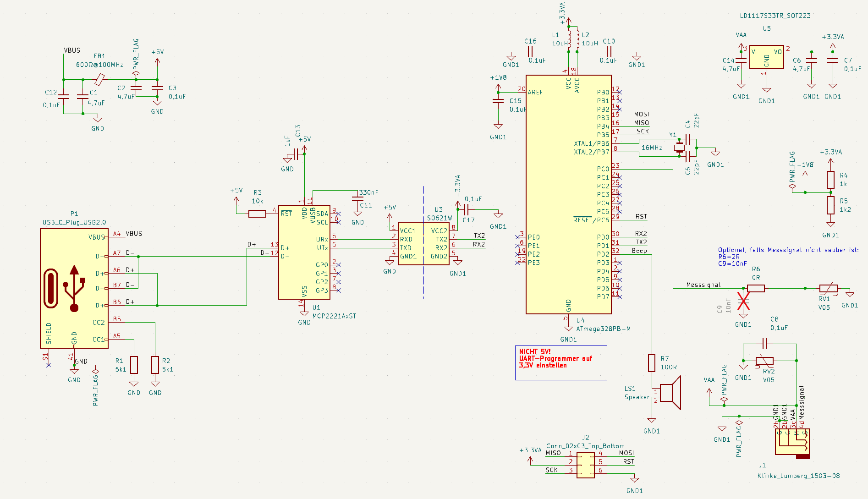Select the LD1117S33TR regulator U5 symbol

766,58
